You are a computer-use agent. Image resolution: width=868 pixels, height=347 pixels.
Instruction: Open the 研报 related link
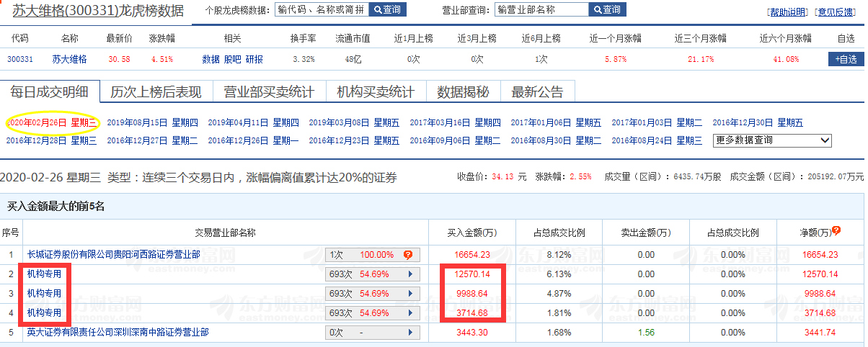pos(254,60)
